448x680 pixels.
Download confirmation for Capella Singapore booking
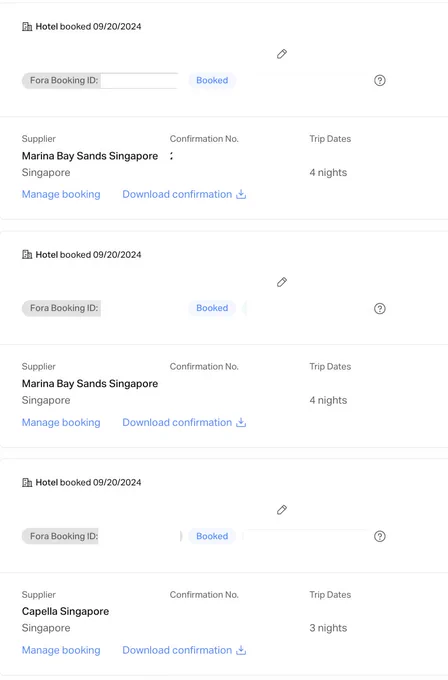(184, 650)
